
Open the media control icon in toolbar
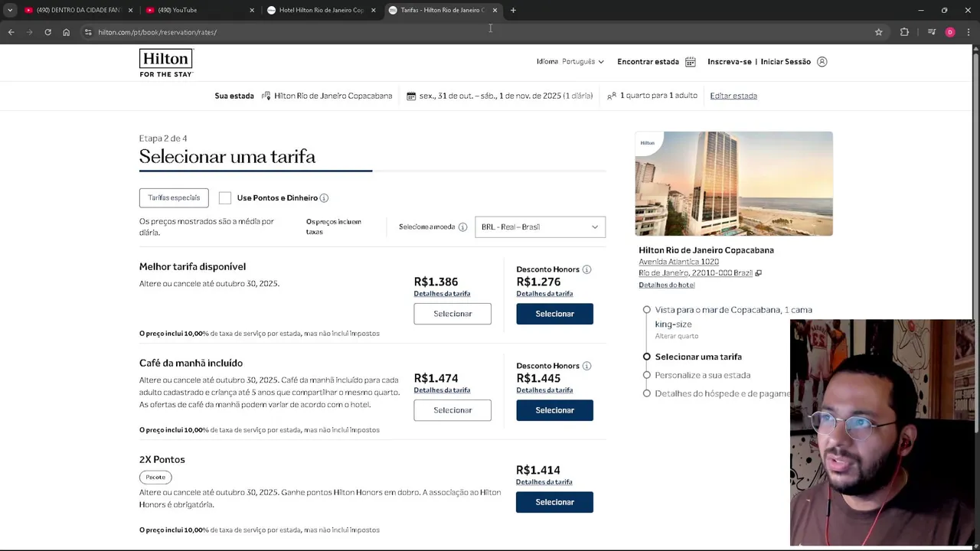pos(931,32)
